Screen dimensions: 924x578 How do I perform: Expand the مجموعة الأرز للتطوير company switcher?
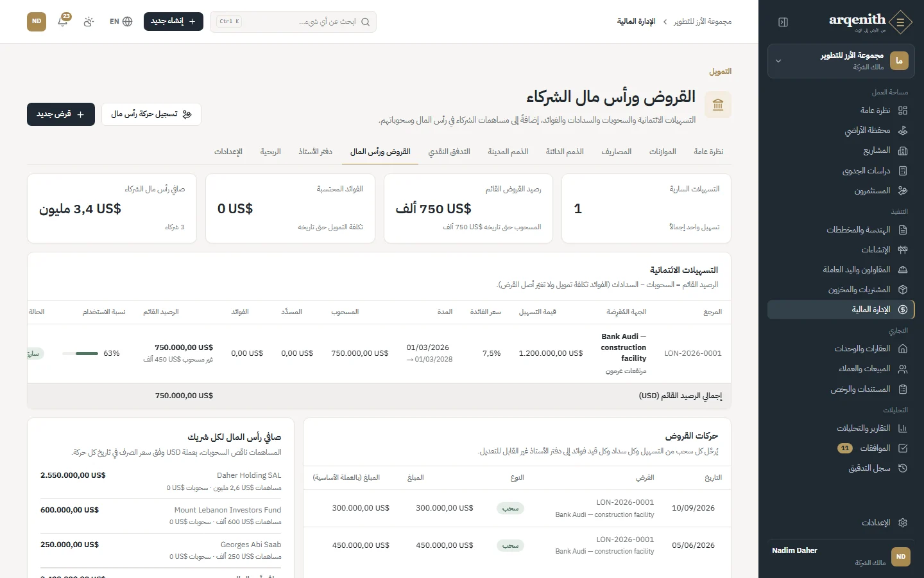841,61
